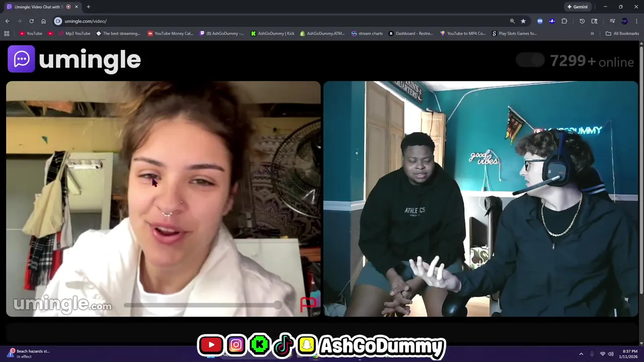This screenshot has height=362, width=644.
Task: Go back to the previous page
Action: pos(7,21)
